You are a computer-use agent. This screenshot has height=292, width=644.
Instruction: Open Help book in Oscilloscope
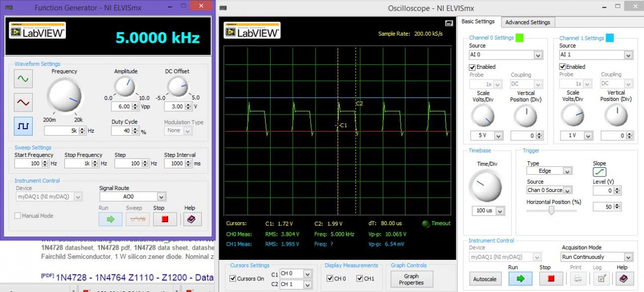tap(624, 278)
